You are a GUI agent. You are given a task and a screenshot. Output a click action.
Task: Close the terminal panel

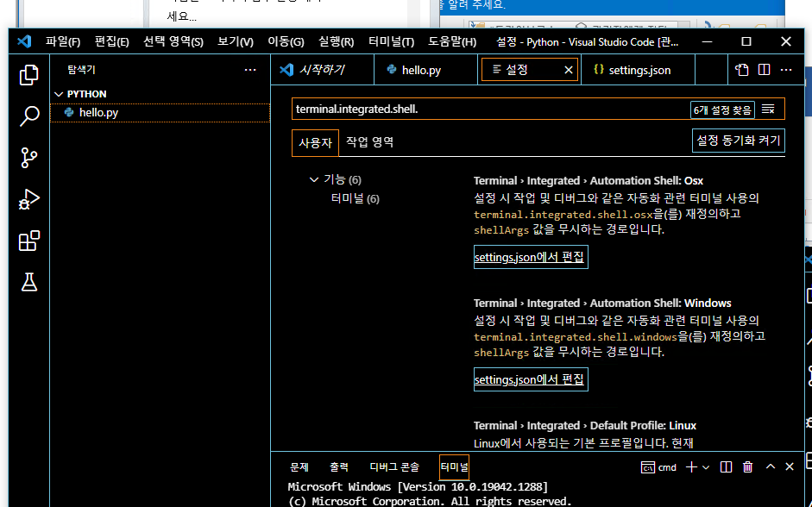pyautogui.click(x=790, y=466)
